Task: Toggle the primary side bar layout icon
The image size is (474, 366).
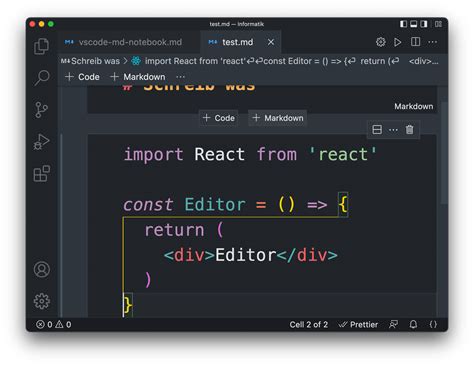Action: click(403, 24)
